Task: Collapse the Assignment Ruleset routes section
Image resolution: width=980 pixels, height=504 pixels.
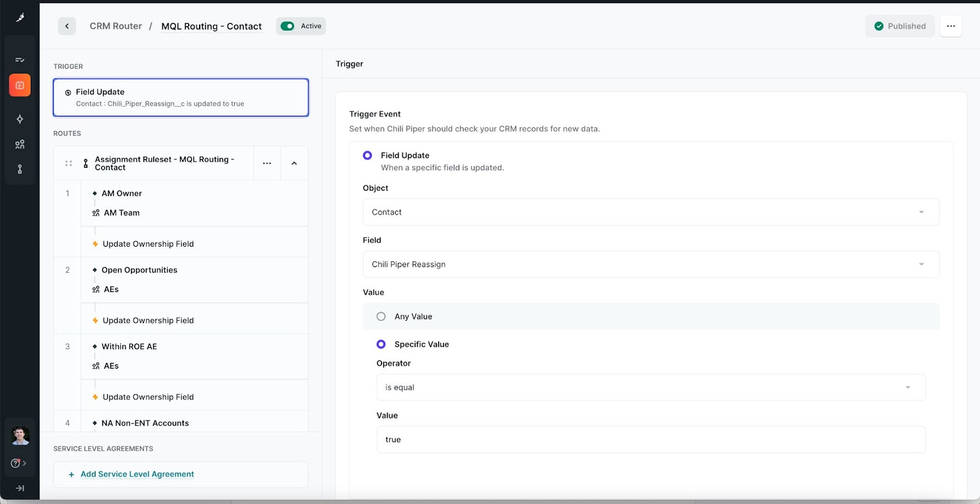Action: 294,164
